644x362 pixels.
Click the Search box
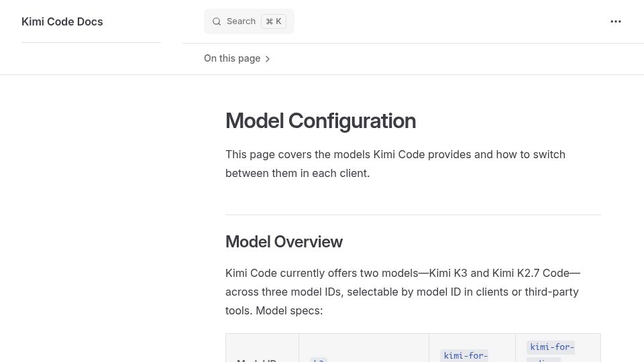[x=249, y=21]
